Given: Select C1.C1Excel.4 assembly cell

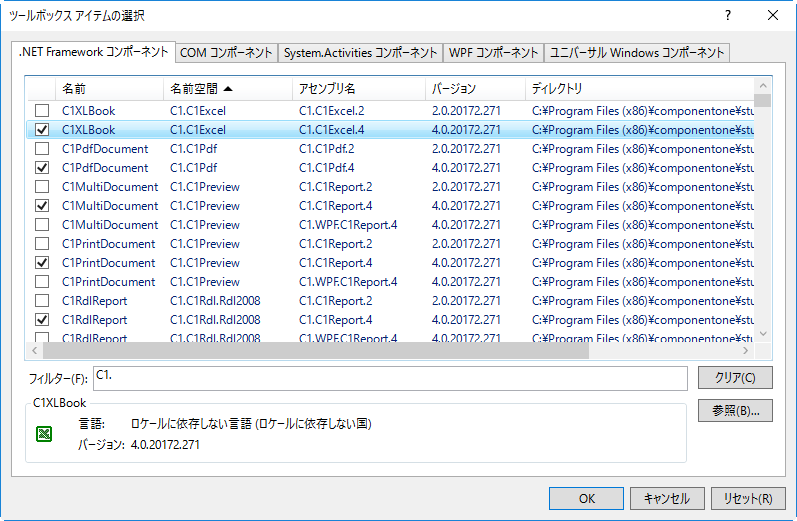Looking at the screenshot, I should (x=331, y=130).
